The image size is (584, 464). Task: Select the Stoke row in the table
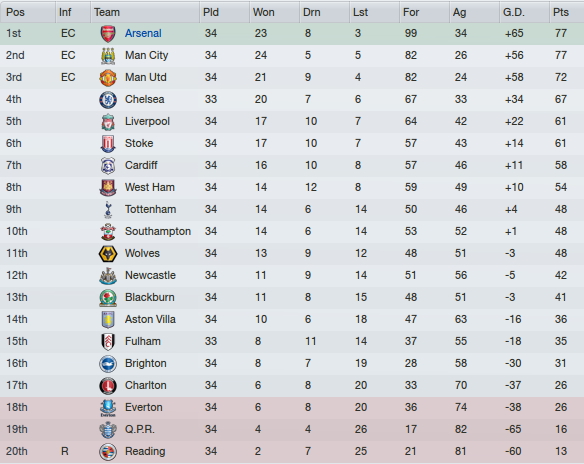pos(292,143)
